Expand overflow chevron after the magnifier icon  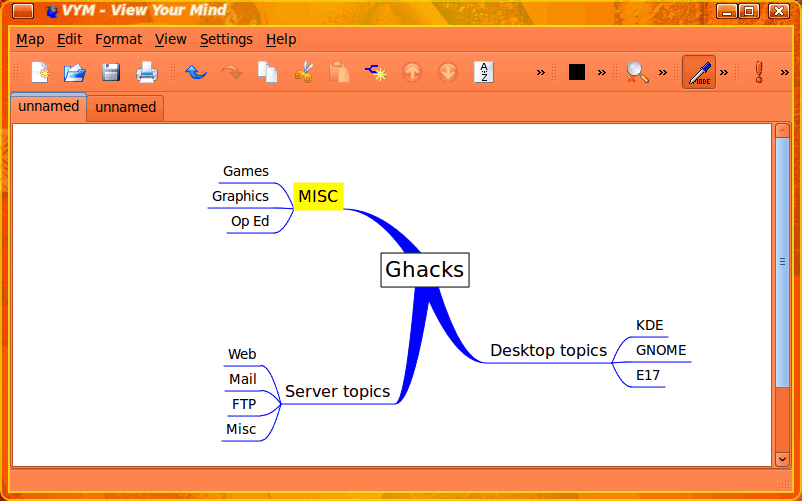[x=663, y=73]
